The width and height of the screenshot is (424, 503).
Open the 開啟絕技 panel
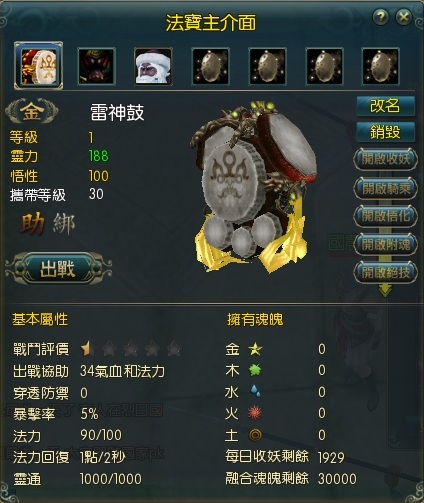[385, 273]
